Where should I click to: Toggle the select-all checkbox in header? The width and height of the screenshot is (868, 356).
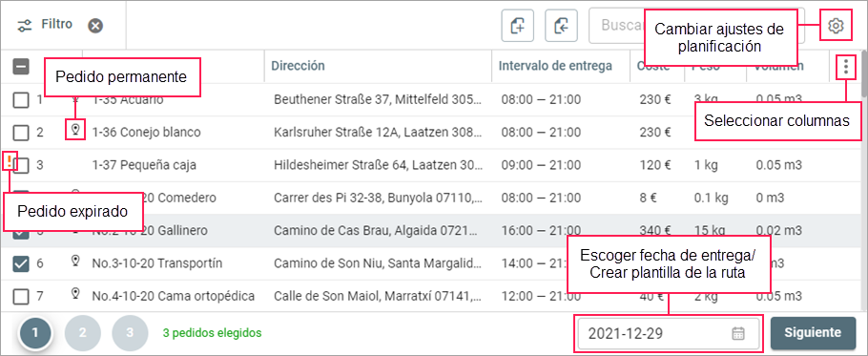point(20,67)
